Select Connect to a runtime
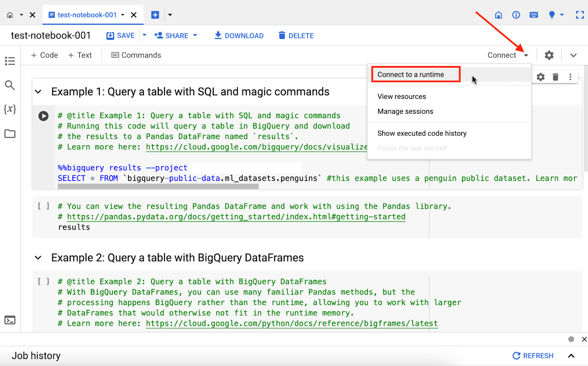 coord(449,75)
